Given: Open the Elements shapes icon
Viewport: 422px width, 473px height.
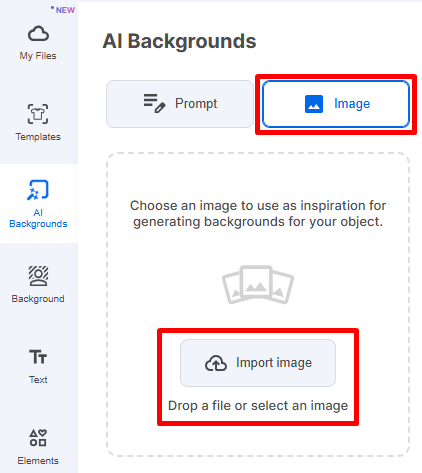Looking at the screenshot, I should pyautogui.click(x=38, y=438).
